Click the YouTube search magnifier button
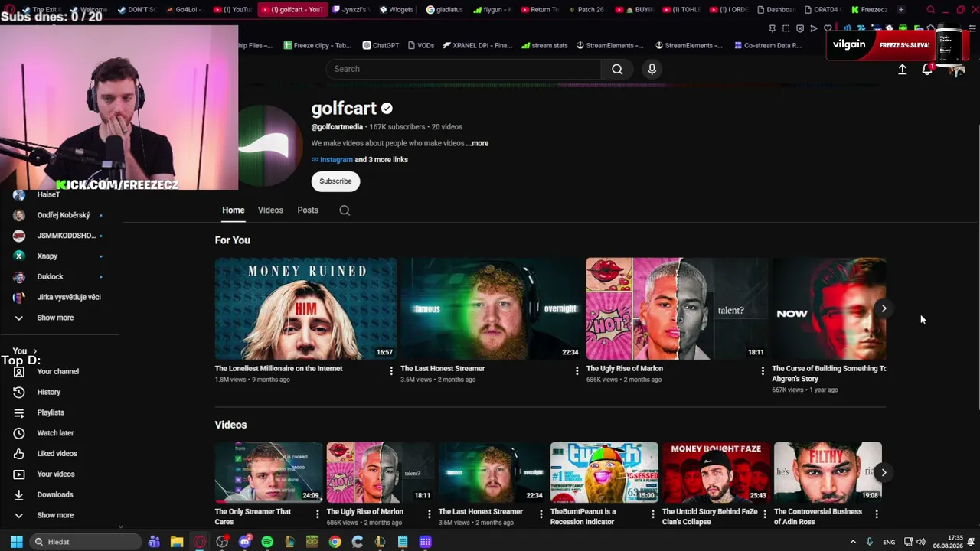The height and width of the screenshot is (551, 980). 617,69
